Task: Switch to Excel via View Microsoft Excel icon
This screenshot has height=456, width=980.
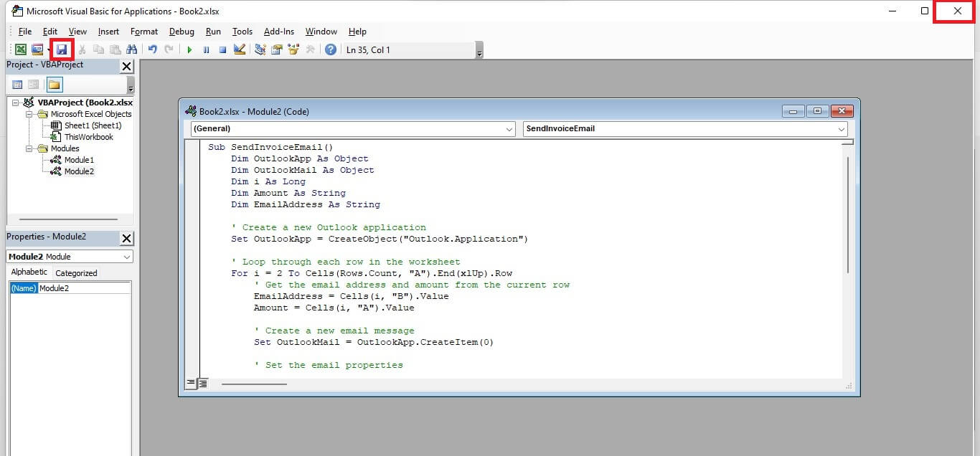Action: coord(21,49)
